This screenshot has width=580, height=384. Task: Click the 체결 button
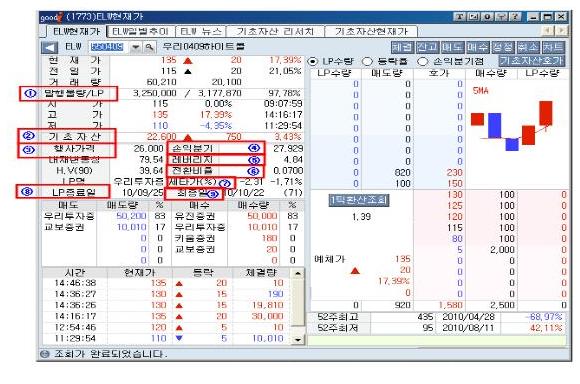[402, 47]
